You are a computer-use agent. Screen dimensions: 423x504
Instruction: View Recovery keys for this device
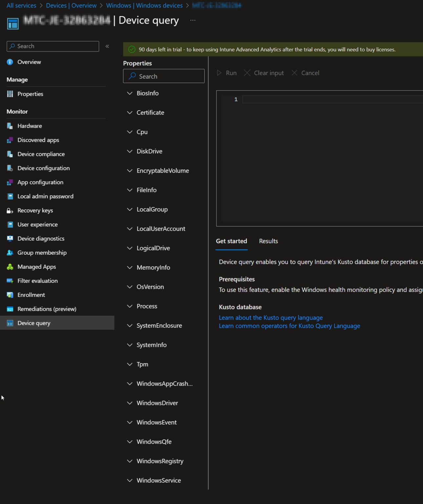[35, 210]
